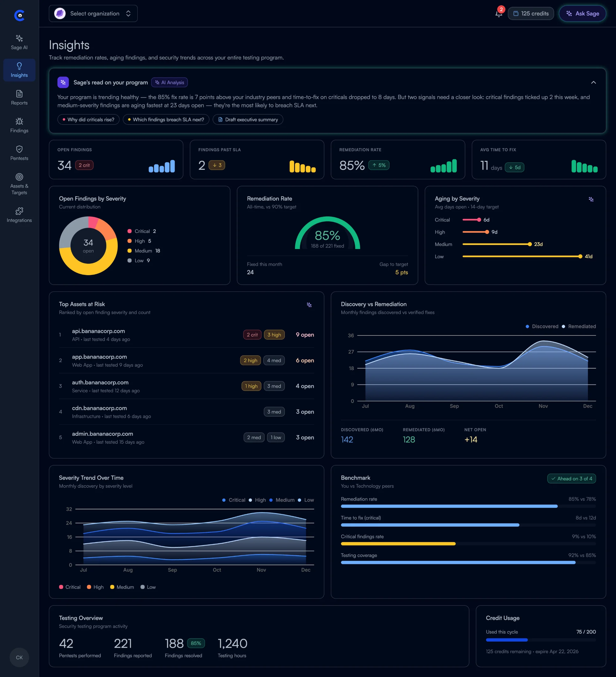Click the Low 41d aging bar
This screenshot has height=677, width=616.
point(522,257)
